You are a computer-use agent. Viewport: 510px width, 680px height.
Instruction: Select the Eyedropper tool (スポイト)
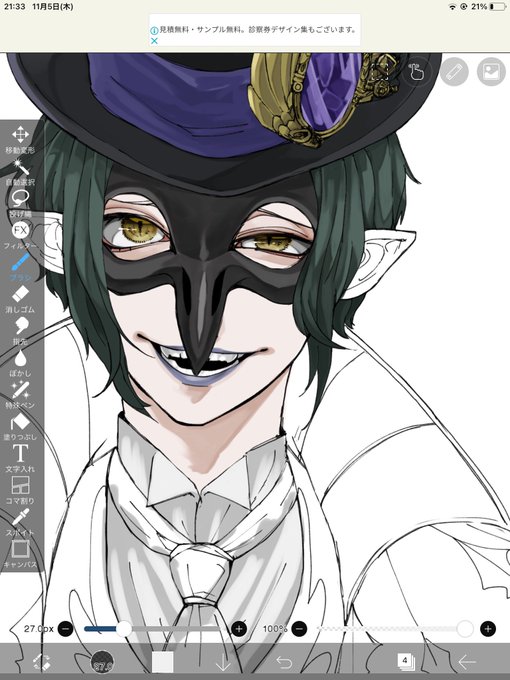point(20,522)
